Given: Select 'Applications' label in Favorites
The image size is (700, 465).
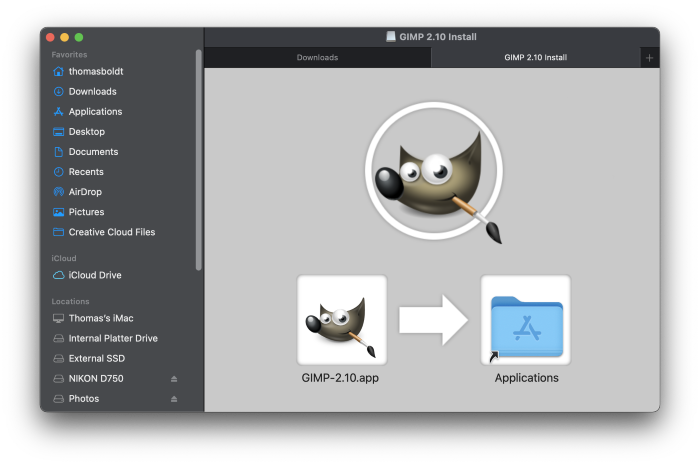Looking at the screenshot, I should (x=96, y=112).
